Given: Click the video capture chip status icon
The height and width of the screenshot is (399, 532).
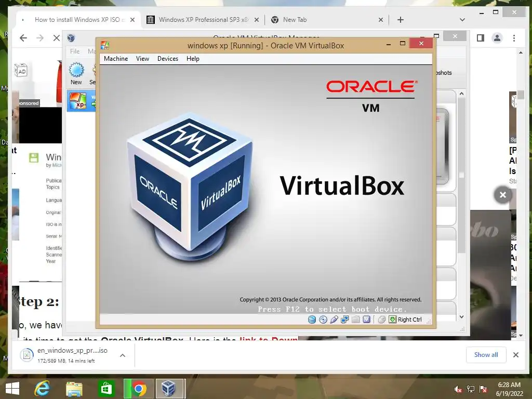Looking at the screenshot, I should (366, 320).
